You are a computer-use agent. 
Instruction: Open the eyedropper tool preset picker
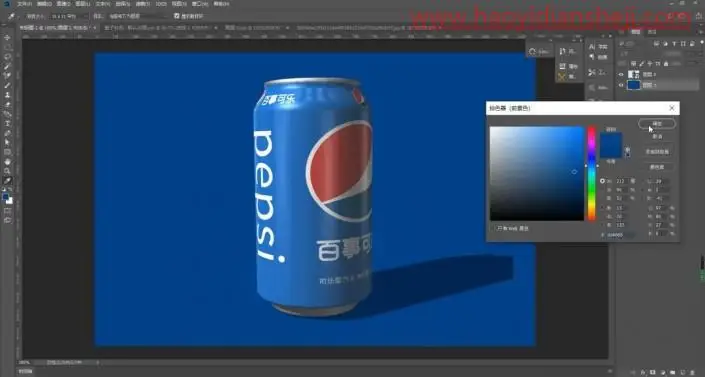click(13, 16)
